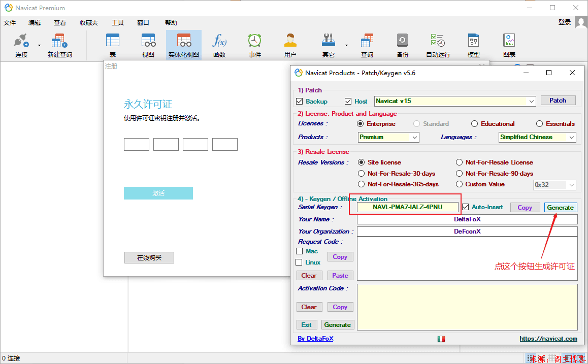Open the 编辑 (Edit) menu

click(x=35, y=22)
